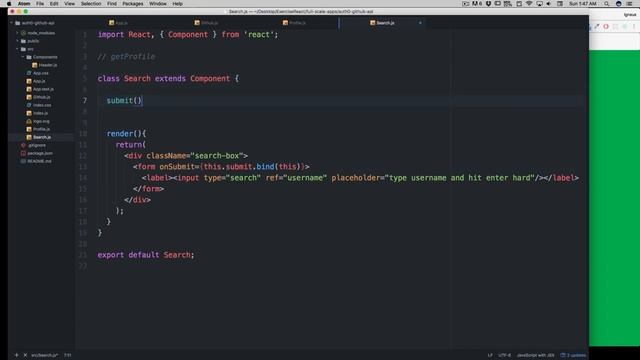640x360 pixels.
Task: Open the Notification Center icon
Action: (629, 4)
